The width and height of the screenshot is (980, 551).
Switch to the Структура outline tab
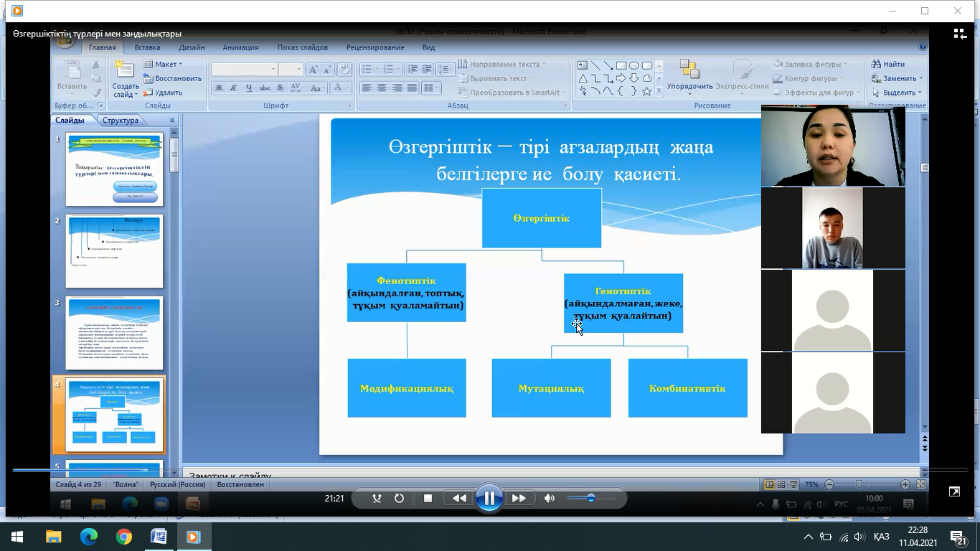pyautogui.click(x=121, y=121)
